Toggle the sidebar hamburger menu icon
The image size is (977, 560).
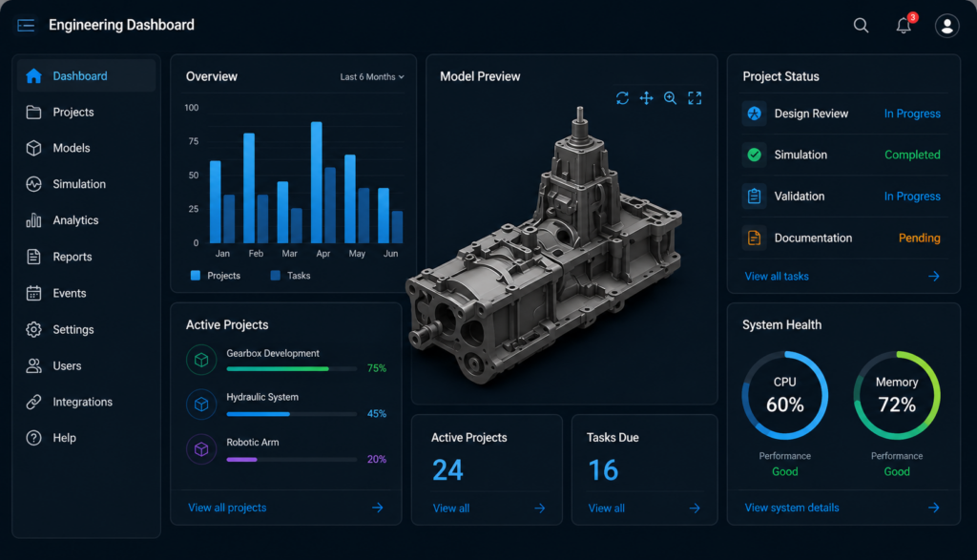pos(26,25)
